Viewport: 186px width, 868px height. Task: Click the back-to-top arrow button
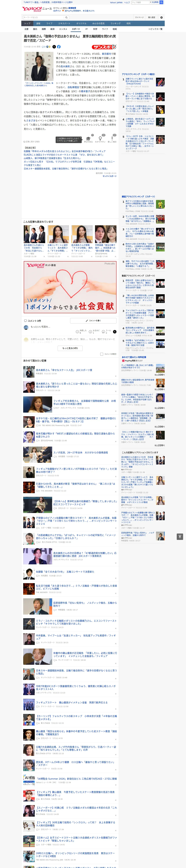point(180,537)
